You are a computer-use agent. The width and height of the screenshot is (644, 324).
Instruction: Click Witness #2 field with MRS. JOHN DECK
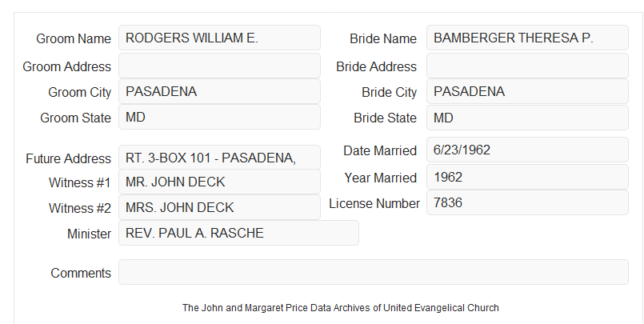pyautogui.click(x=219, y=207)
